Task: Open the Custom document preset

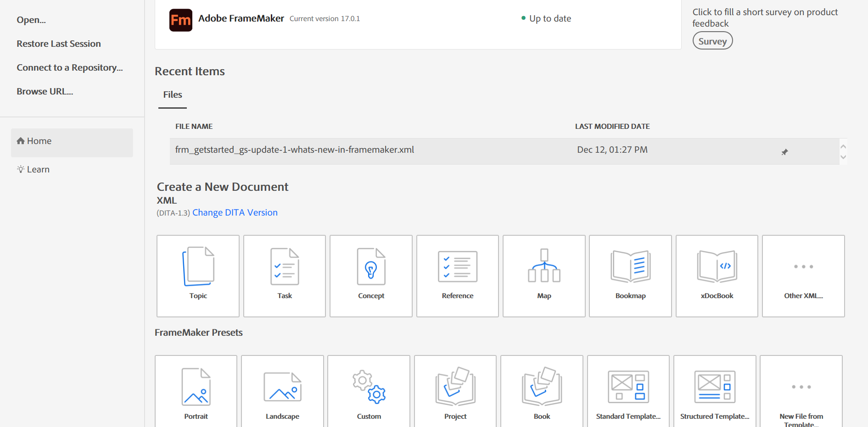Action: click(x=369, y=392)
